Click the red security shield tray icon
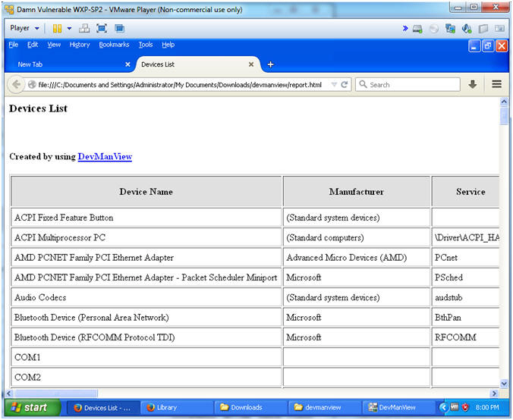513x420 pixels. pos(465,407)
